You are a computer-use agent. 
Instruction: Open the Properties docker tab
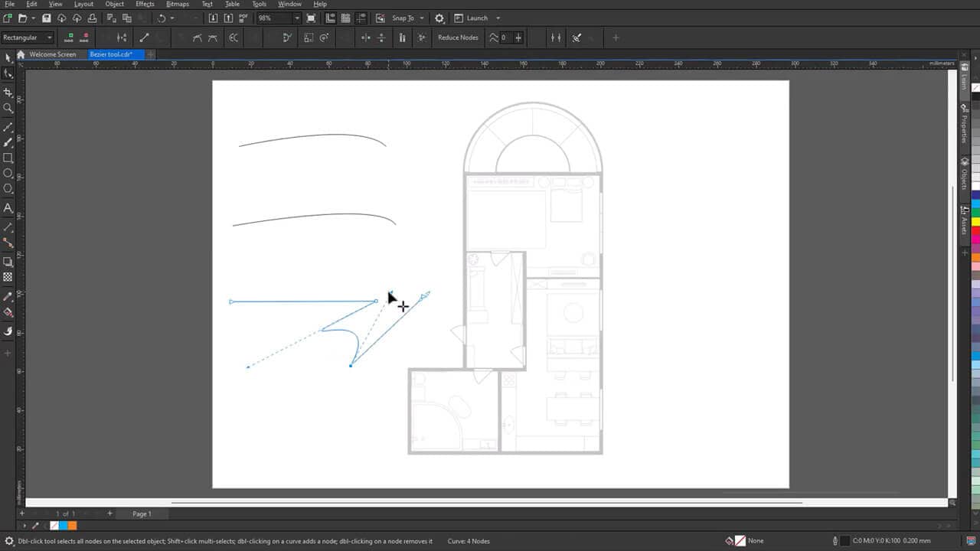(964, 123)
